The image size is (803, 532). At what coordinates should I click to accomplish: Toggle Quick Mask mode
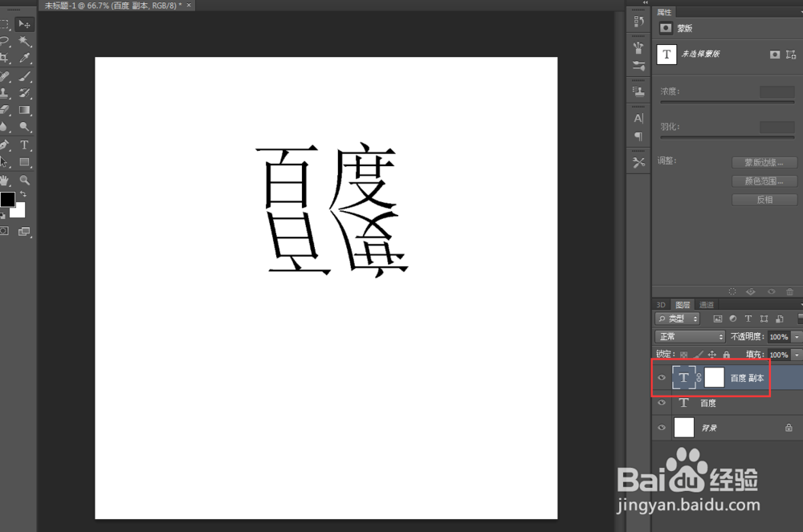click(4, 231)
